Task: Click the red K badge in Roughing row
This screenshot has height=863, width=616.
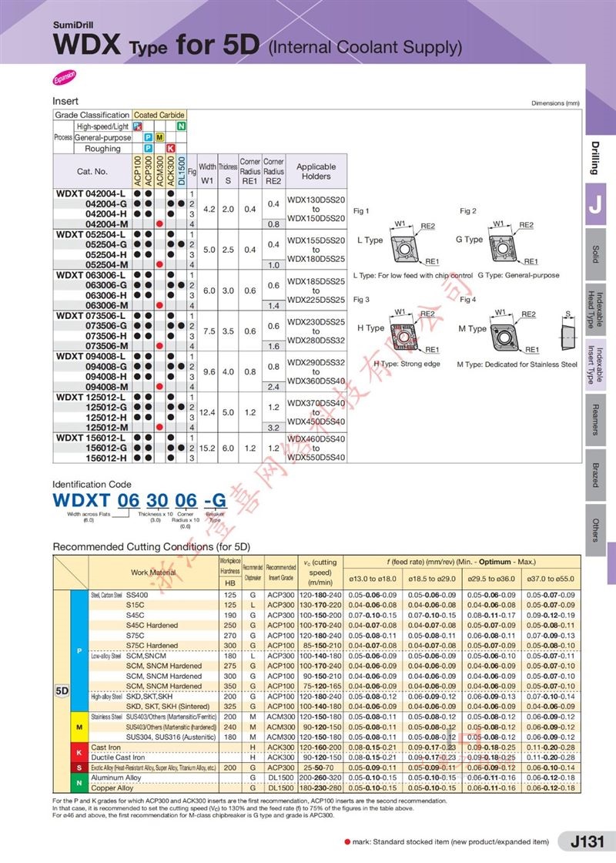Action: (x=170, y=148)
